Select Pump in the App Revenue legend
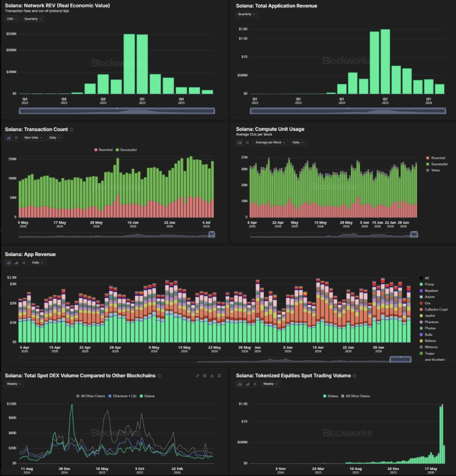The height and width of the screenshot is (476, 456). pos(427,284)
